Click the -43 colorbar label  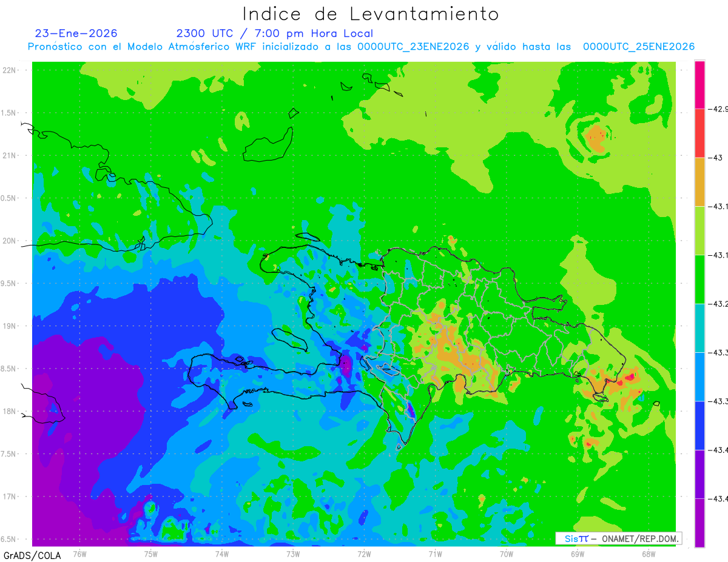(715, 158)
